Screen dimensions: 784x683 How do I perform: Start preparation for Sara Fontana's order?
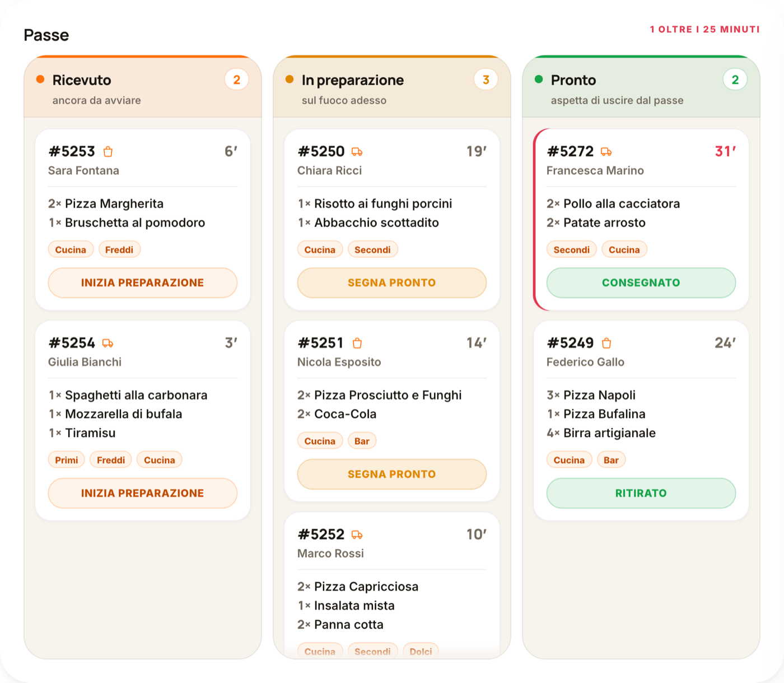click(143, 283)
